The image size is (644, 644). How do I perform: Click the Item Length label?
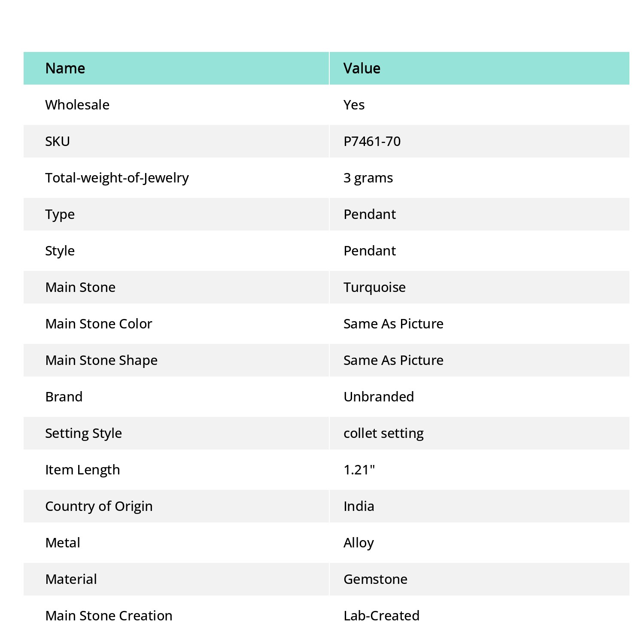(82, 470)
